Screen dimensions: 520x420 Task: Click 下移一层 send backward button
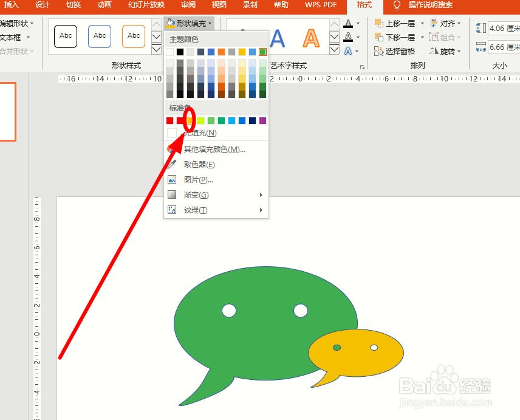pos(395,38)
